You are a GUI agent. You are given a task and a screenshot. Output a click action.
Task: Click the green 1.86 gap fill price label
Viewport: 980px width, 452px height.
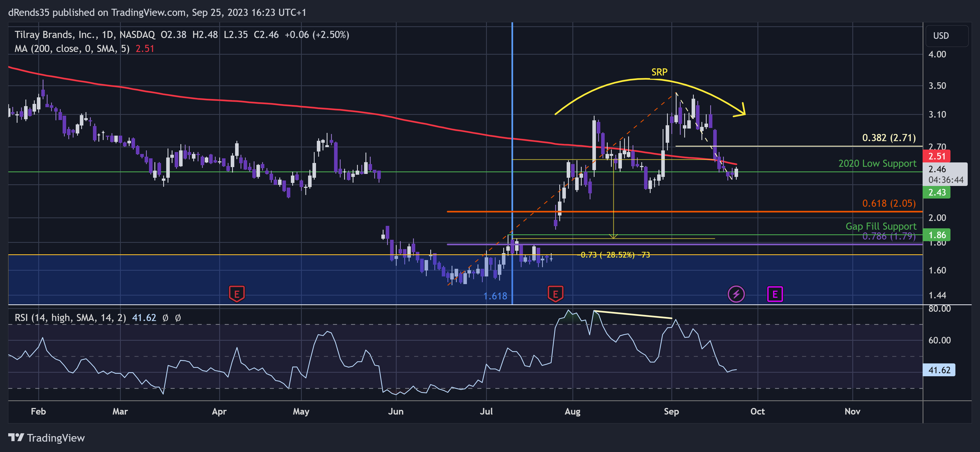tap(937, 235)
